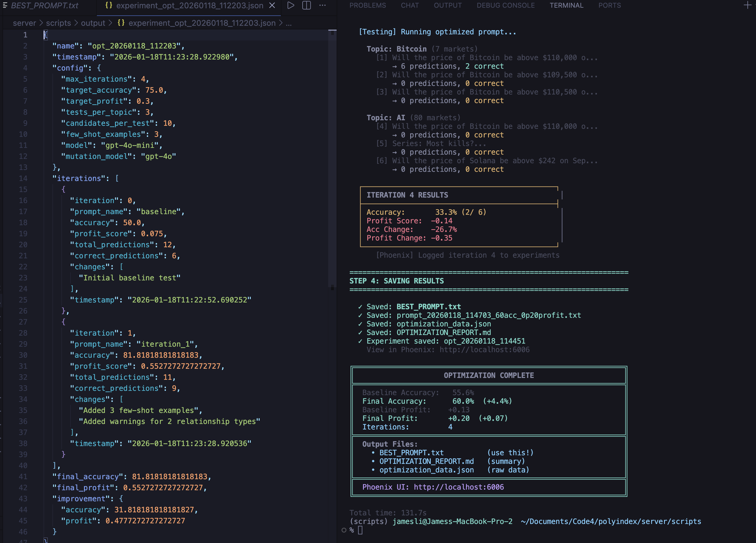
Task: Open the 'output' breadcrumb folder dropdown
Action: click(x=93, y=23)
